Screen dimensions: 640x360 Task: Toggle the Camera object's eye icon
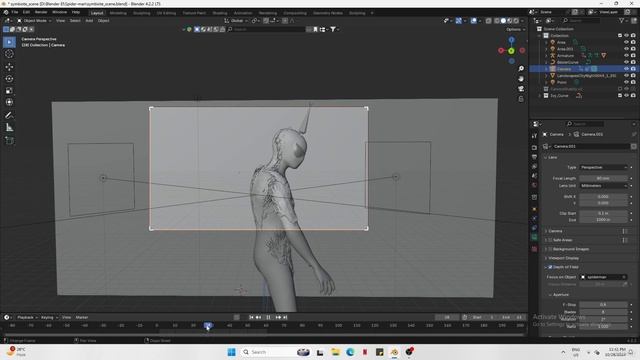coord(626,69)
